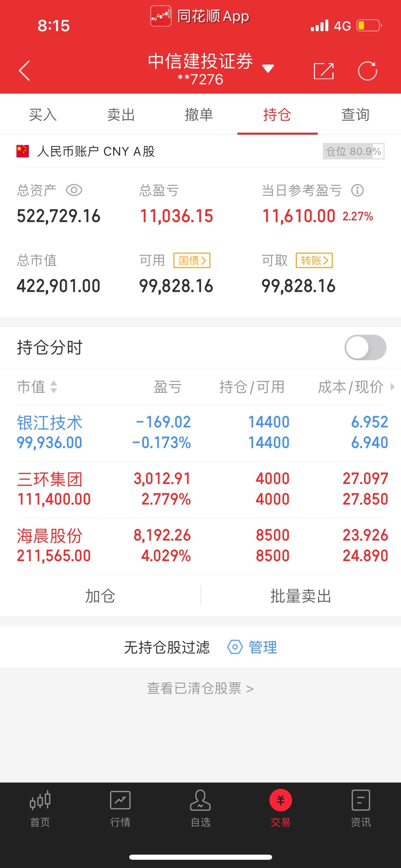Expand columns arrow beside 成本/现价
This screenshot has width=401, height=868.
click(392, 387)
